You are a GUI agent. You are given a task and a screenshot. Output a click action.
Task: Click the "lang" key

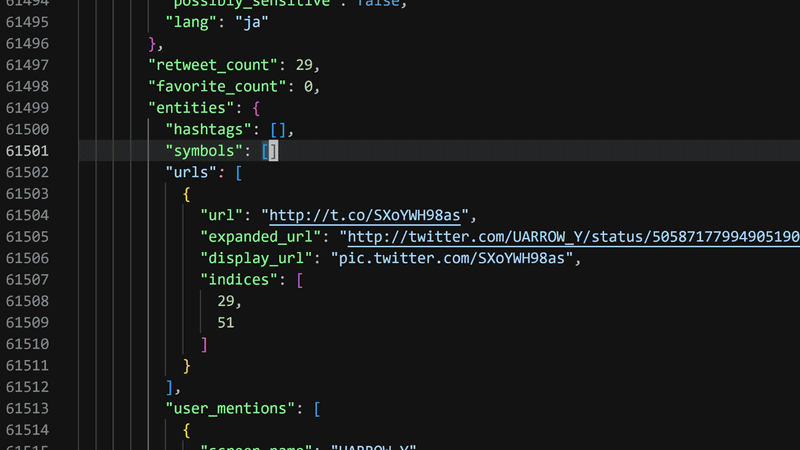pyautogui.click(x=191, y=22)
